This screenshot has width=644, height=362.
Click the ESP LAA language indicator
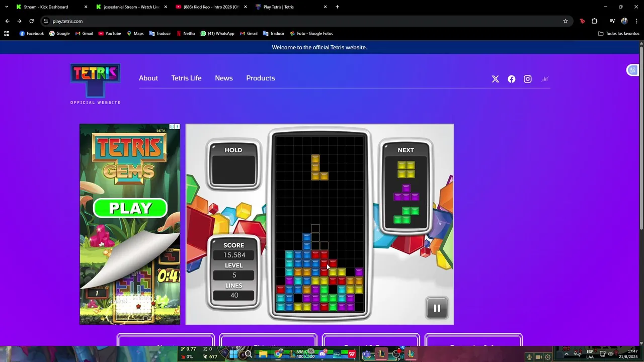(590, 354)
